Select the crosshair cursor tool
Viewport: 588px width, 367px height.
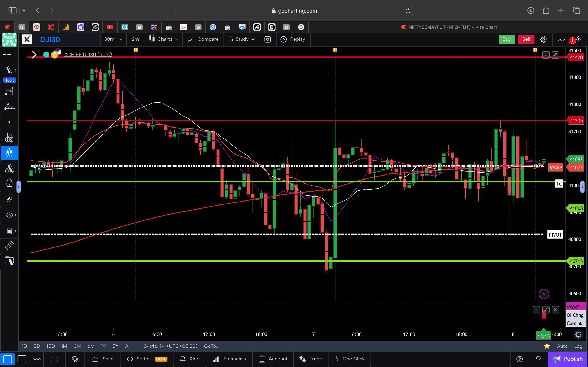coord(7,55)
